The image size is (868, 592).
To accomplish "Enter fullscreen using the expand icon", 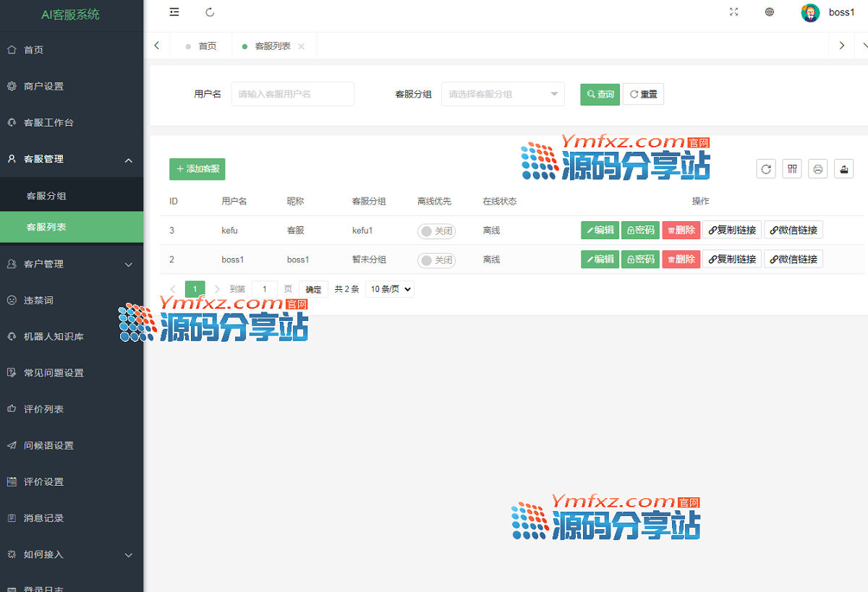I will pyautogui.click(x=733, y=12).
